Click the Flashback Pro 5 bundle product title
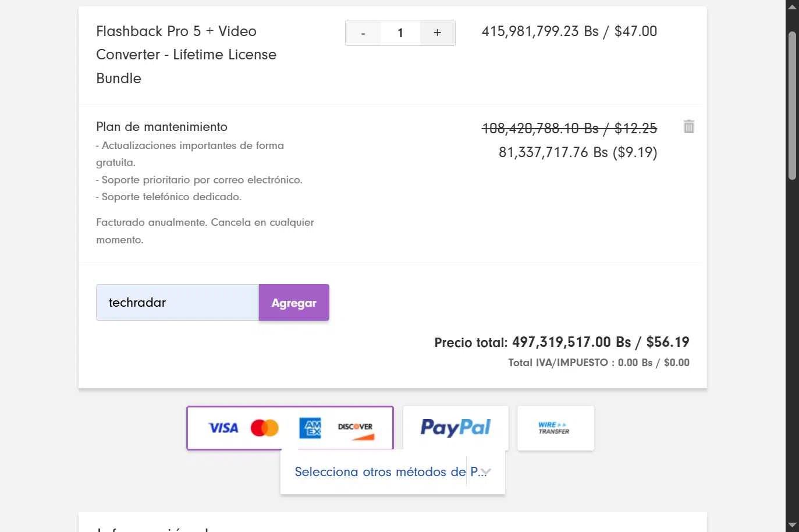This screenshot has width=799, height=532. pos(186,55)
